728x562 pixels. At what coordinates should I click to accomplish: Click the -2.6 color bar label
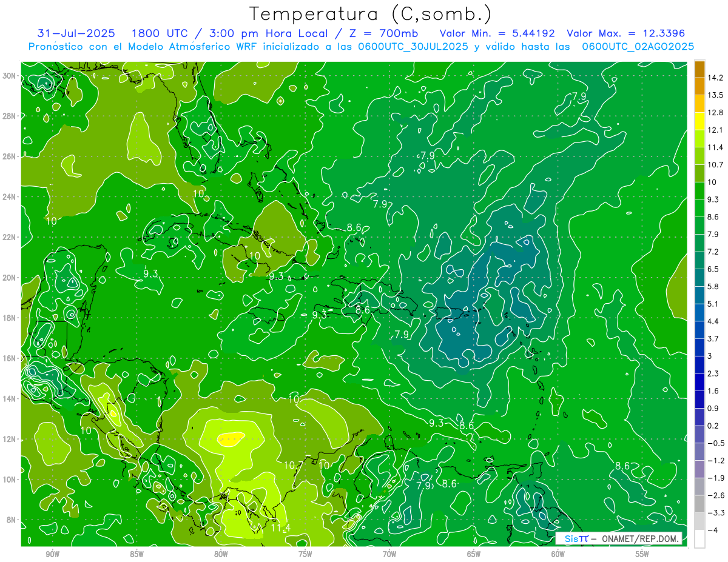pyautogui.click(x=716, y=495)
